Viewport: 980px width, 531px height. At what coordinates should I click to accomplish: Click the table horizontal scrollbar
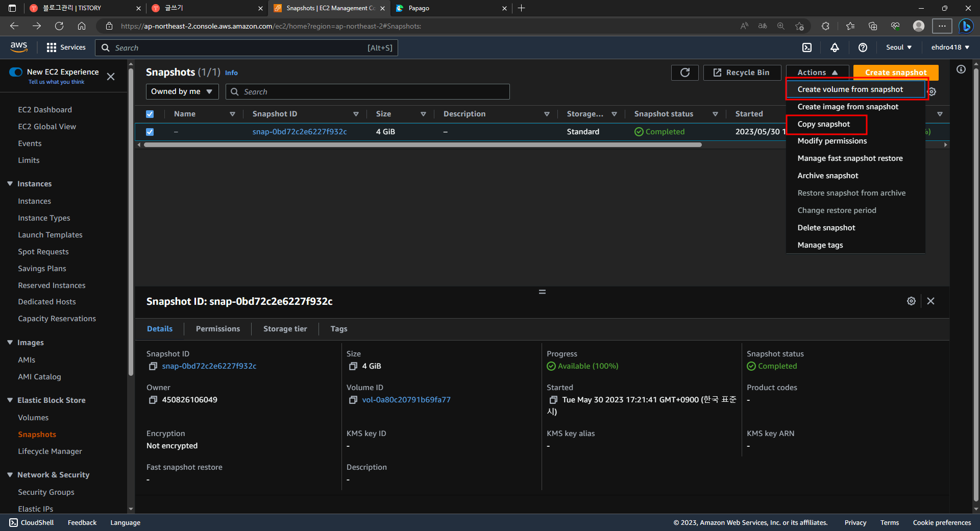pos(423,145)
